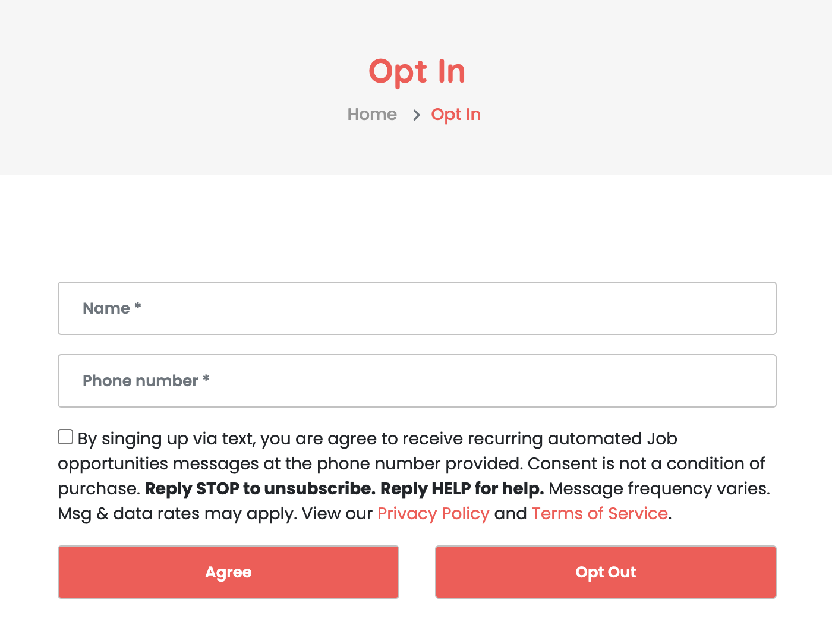
Task: Submit the form with Agree button
Action: [x=228, y=572]
